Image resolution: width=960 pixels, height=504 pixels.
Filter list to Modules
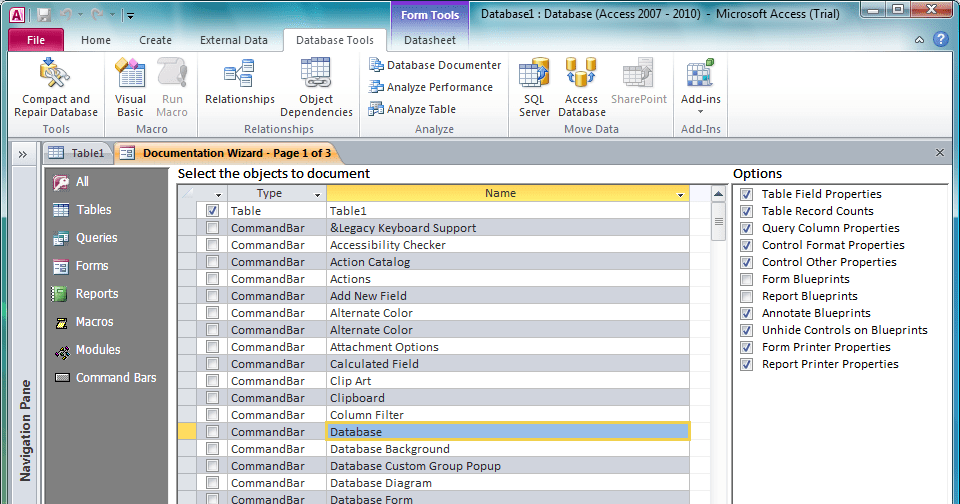pos(86,350)
